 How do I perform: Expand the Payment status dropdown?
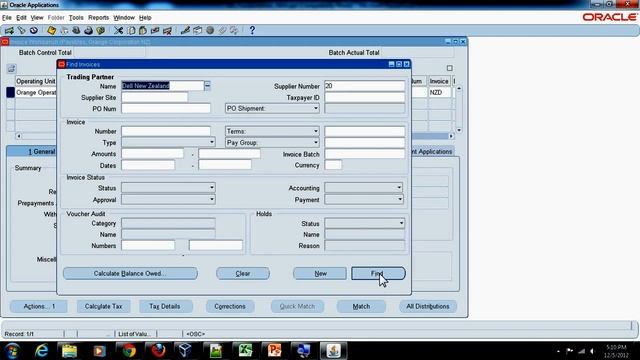[399, 200]
